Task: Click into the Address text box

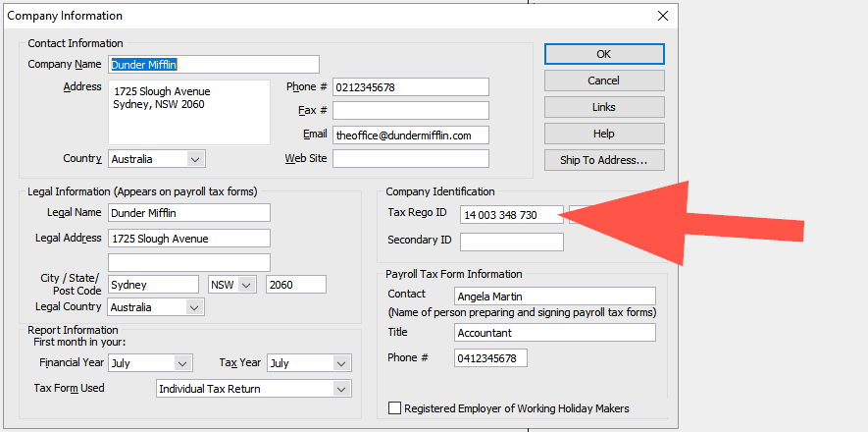Action: tap(189, 113)
